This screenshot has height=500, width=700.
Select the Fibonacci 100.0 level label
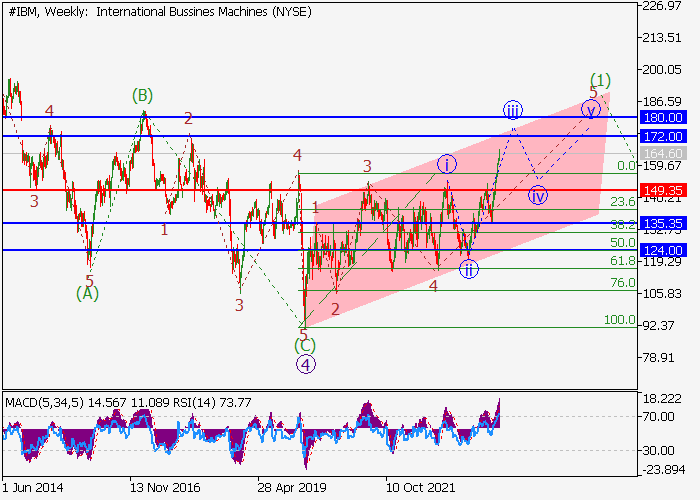(x=620, y=320)
